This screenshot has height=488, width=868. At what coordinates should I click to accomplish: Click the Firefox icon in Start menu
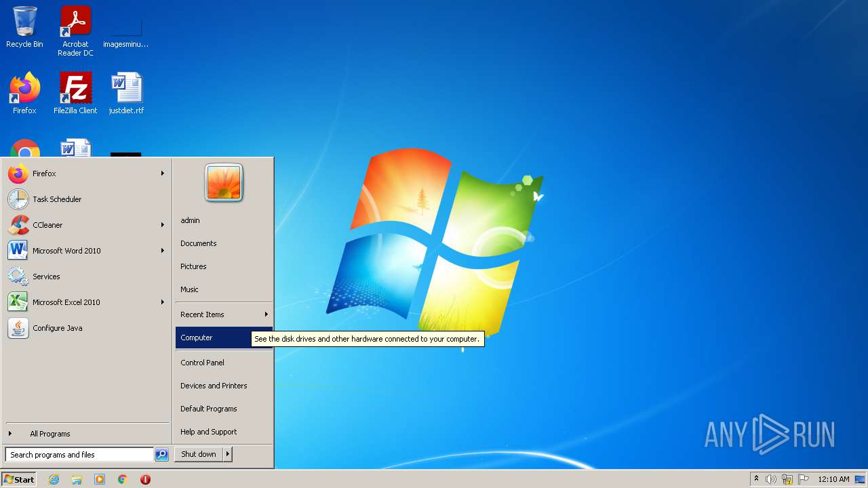18,174
